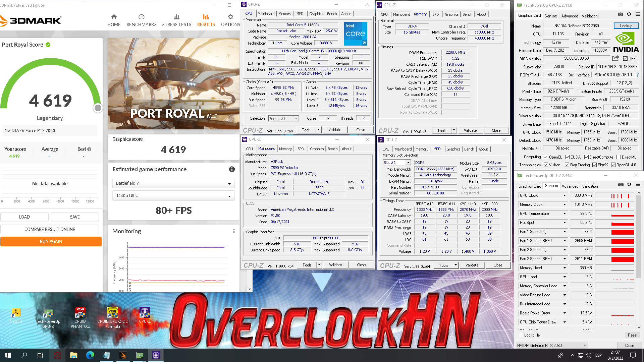Expand the Board Power Draw sensor dropdown
Viewport: 644px width, 362px height.
(x=565, y=313)
